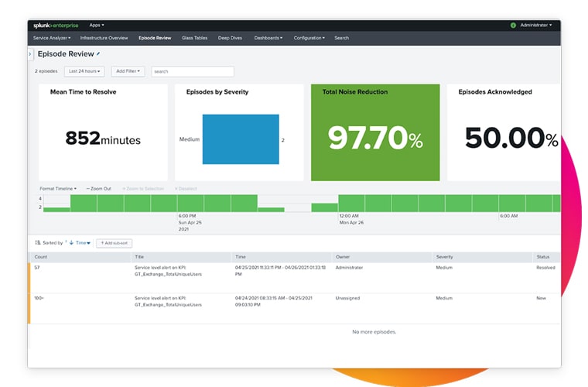Select the green Total Noise Reduction tile

point(375,132)
